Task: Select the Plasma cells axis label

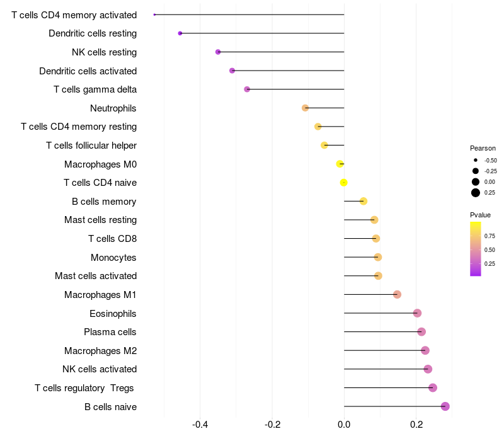Action: tap(110, 332)
